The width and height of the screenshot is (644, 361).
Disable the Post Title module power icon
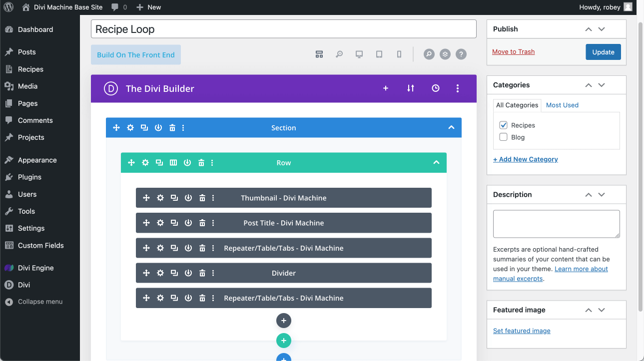click(188, 223)
